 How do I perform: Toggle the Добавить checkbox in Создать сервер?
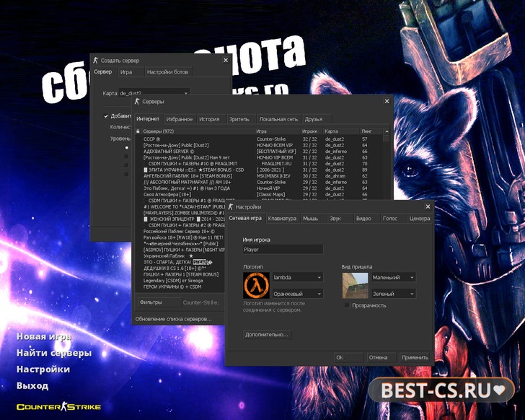tap(106, 116)
